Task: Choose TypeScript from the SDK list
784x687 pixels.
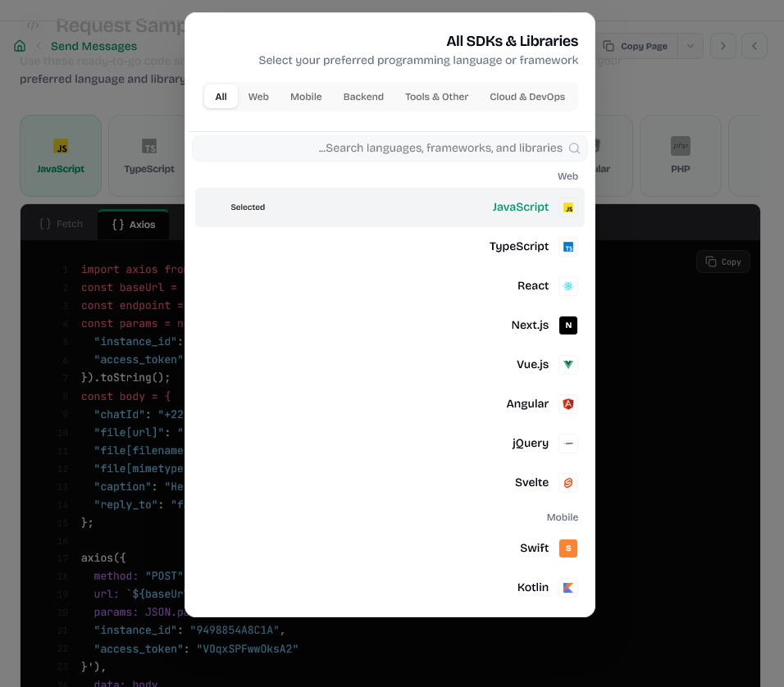Action: coord(390,247)
